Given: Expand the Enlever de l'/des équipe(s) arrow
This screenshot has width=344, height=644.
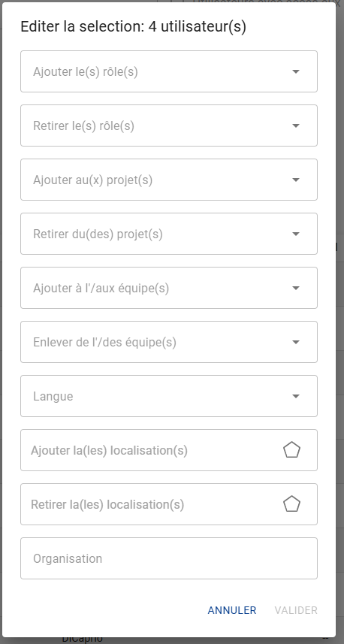Looking at the screenshot, I should click(296, 342).
